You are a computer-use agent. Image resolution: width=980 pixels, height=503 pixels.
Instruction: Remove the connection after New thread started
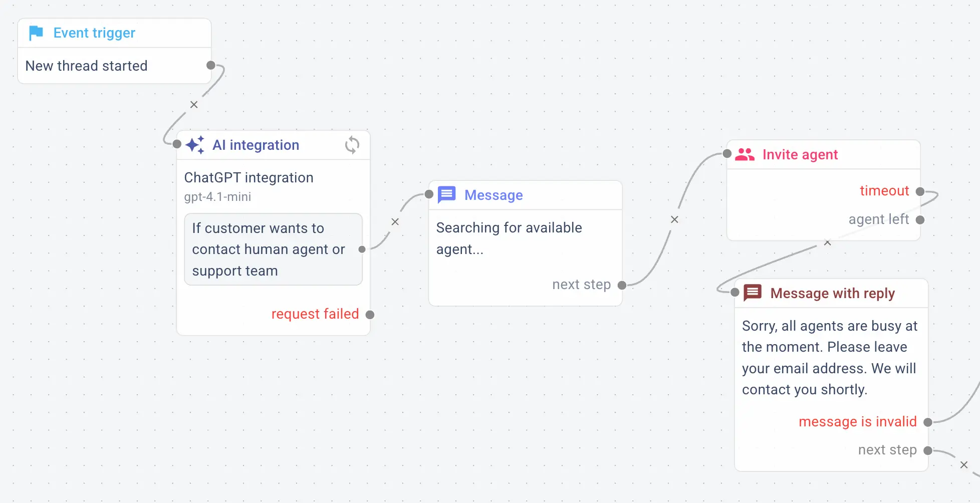[193, 105]
